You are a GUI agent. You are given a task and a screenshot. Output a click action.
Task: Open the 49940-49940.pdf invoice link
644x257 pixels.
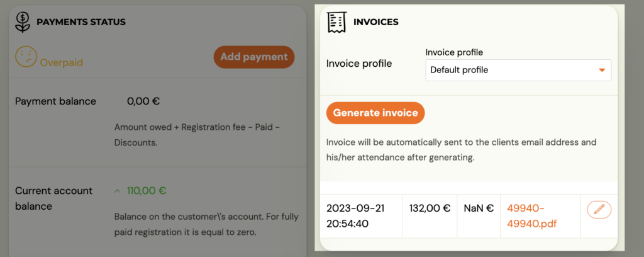point(532,216)
